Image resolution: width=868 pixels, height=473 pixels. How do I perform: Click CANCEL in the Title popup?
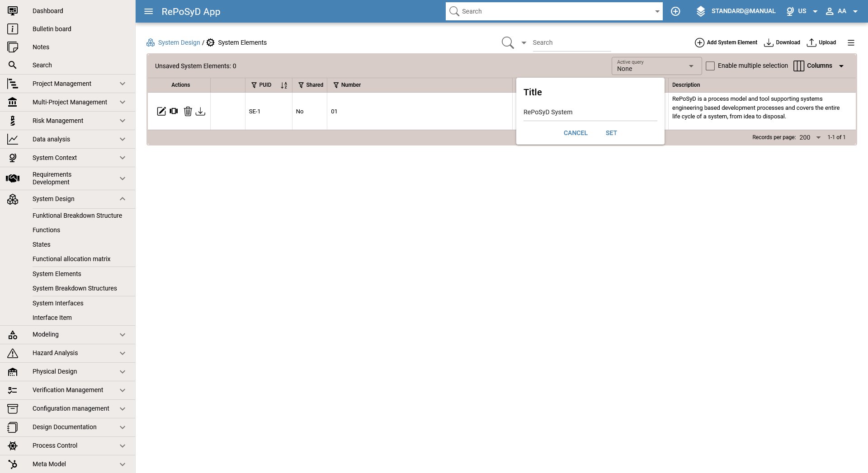coord(576,133)
